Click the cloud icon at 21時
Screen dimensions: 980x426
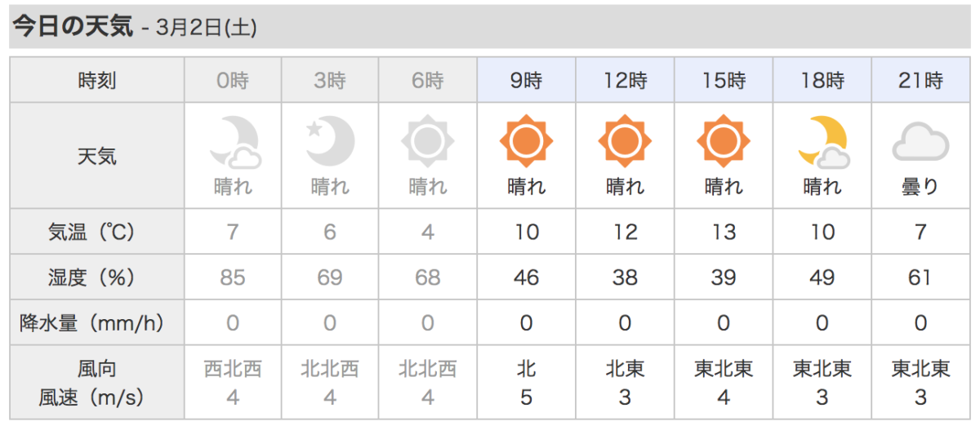[x=920, y=144]
